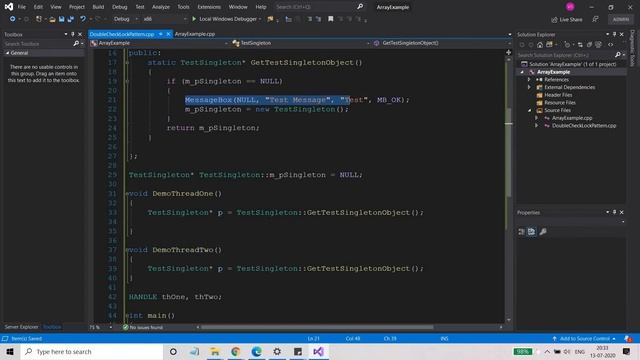The height and width of the screenshot is (360, 640).
Task: Switch to the ArrayExample.cpp editor tab
Action: (195, 34)
